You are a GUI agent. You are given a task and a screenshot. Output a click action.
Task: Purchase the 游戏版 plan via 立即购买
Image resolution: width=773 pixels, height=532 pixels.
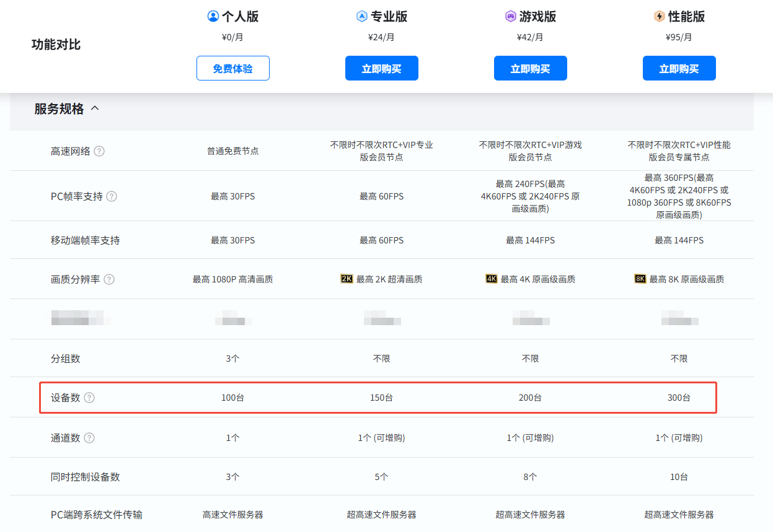click(x=530, y=68)
